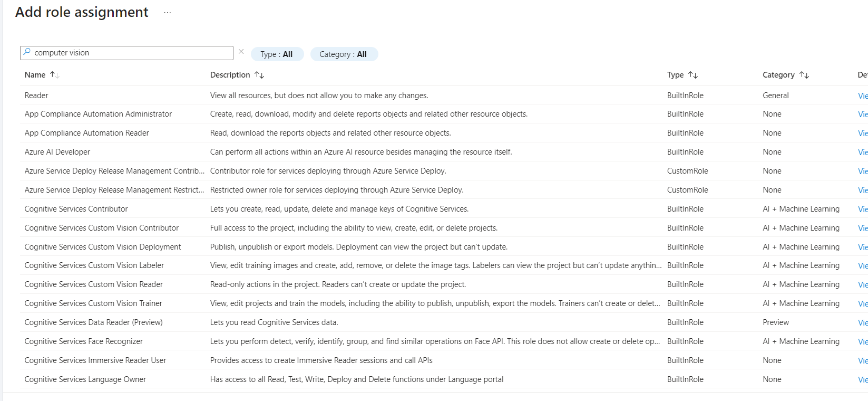Click the Category column header

[778, 75]
